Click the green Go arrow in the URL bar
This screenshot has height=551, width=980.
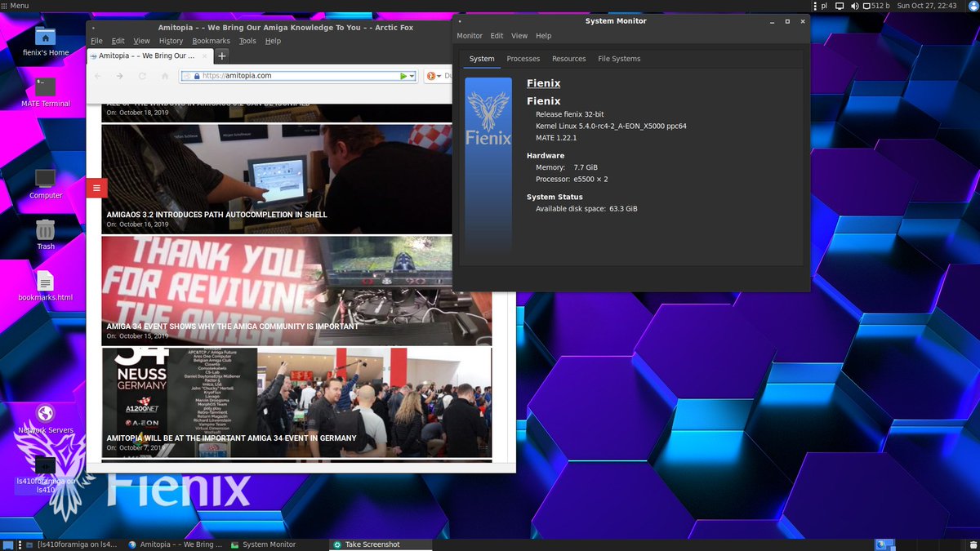coord(403,76)
